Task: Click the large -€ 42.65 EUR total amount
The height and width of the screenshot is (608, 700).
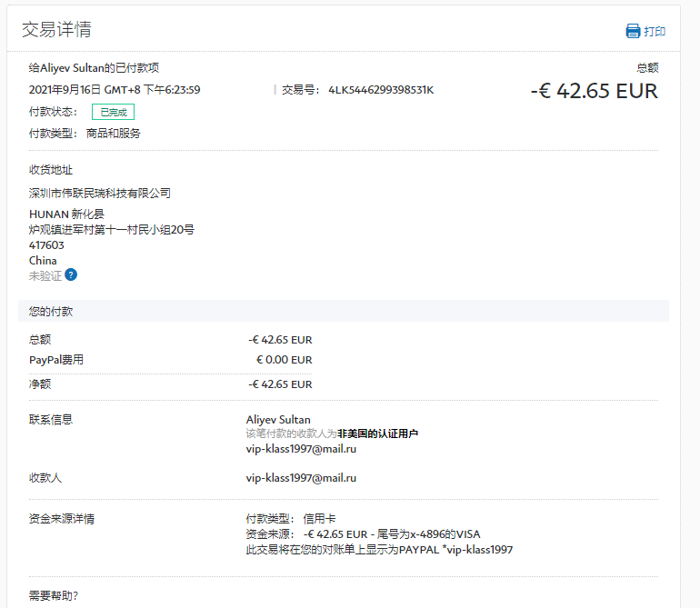Action: tap(594, 91)
